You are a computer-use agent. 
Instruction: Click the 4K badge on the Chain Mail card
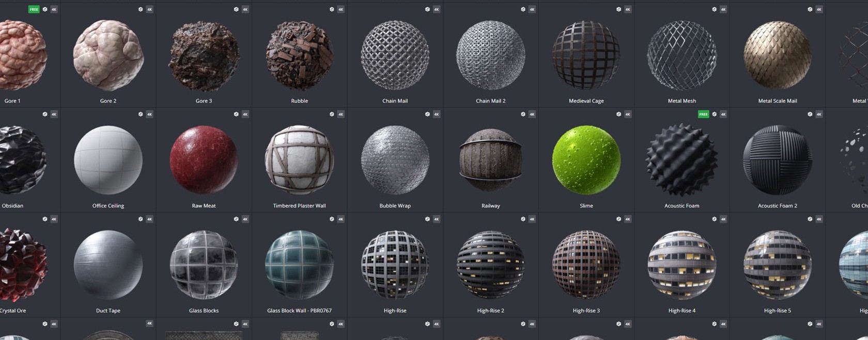[436, 9]
